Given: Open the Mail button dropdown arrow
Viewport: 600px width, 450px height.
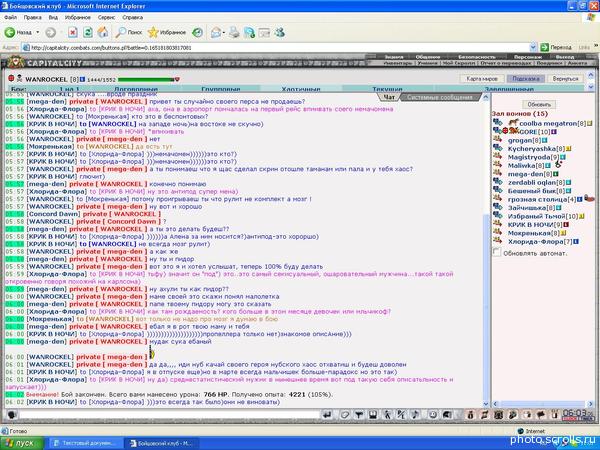Looking at the screenshot, I should [224, 33].
